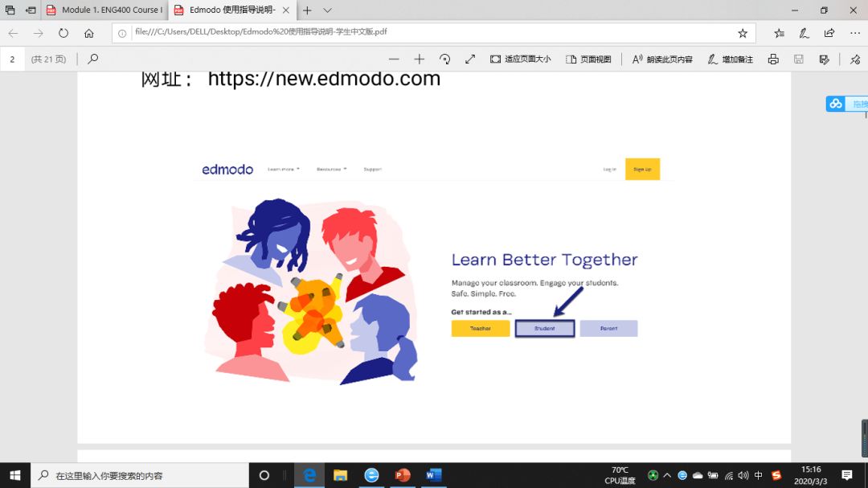The height and width of the screenshot is (488, 868).
Task: Open page view (页面视图) options
Action: pos(588,59)
